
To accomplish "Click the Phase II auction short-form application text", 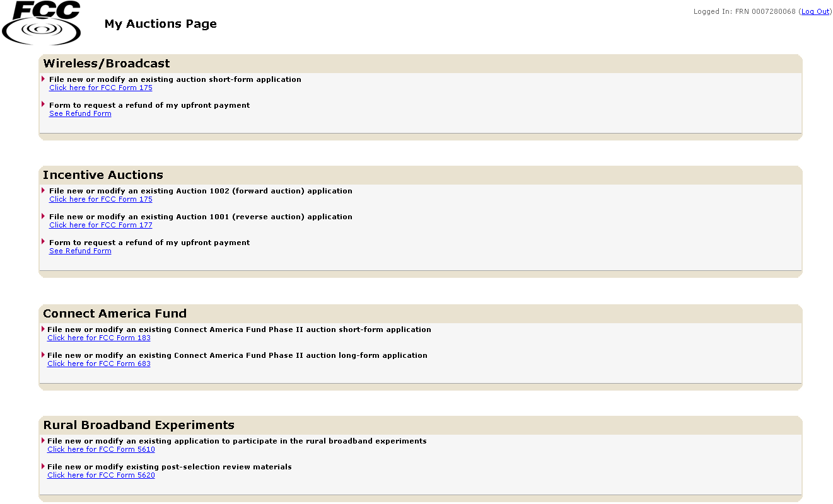I will (x=239, y=330).
